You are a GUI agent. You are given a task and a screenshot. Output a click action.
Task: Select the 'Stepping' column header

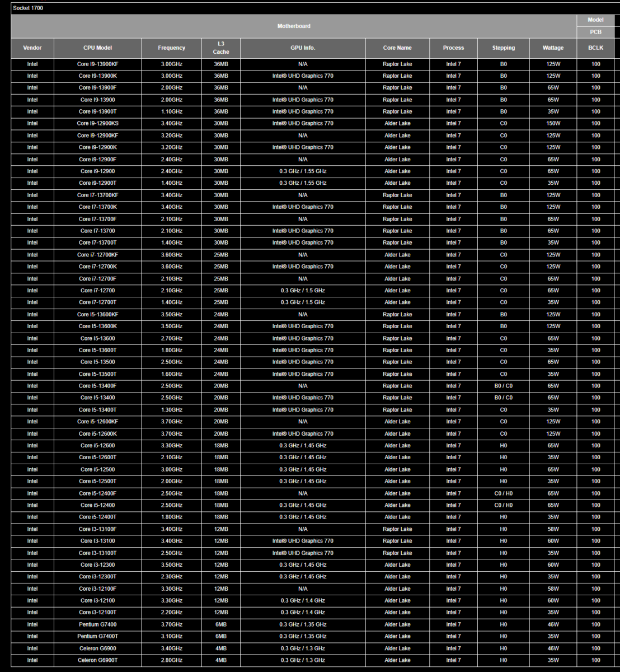click(x=504, y=48)
